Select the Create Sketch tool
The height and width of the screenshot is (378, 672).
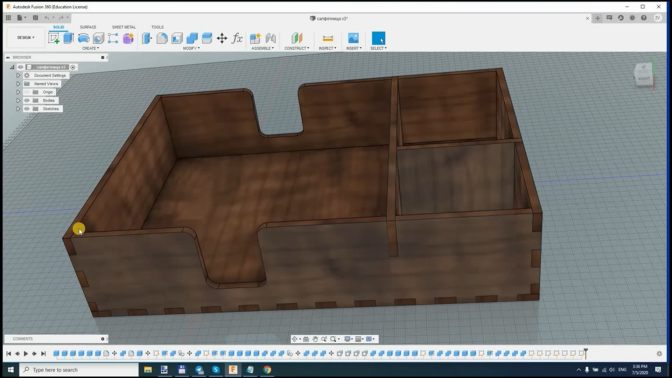tap(54, 38)
